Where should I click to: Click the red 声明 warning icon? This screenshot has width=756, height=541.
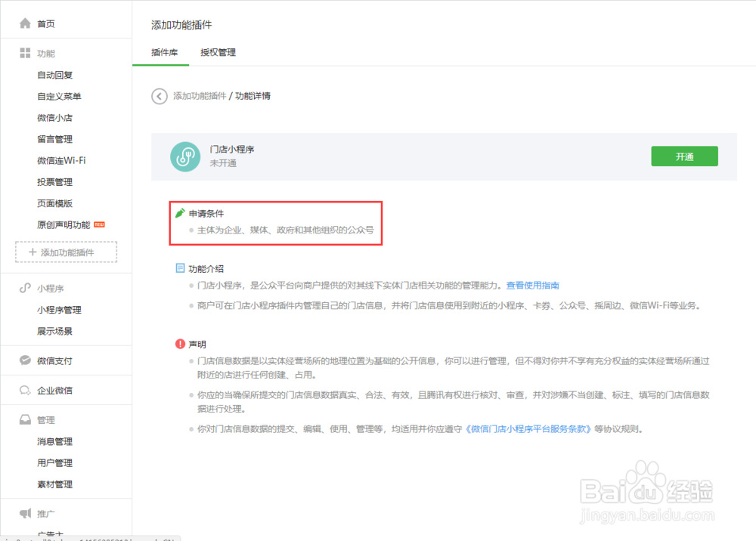pos(180,344)
